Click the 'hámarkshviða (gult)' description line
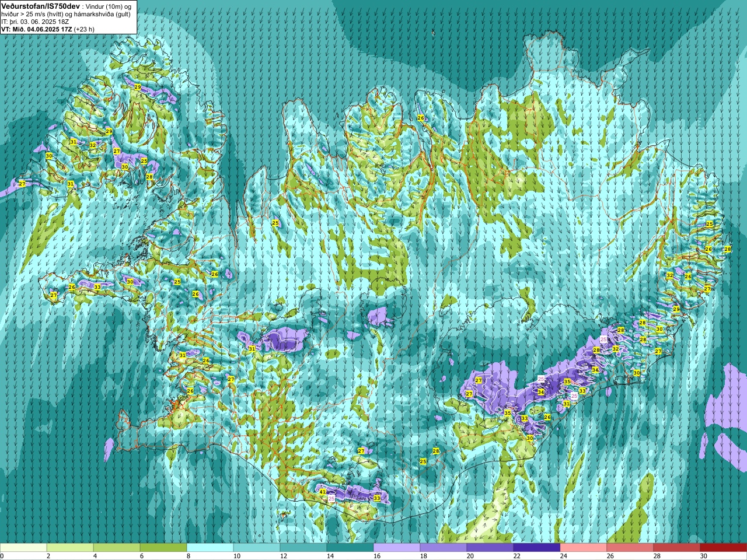Image resolution: width=747 pixels, height=560 pixels. tap(102, 14)
